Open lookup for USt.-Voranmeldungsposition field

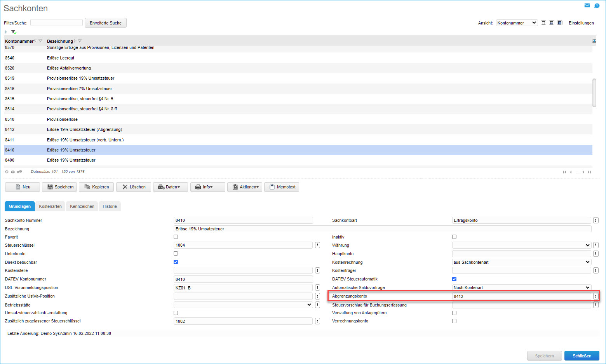(317, 287)
